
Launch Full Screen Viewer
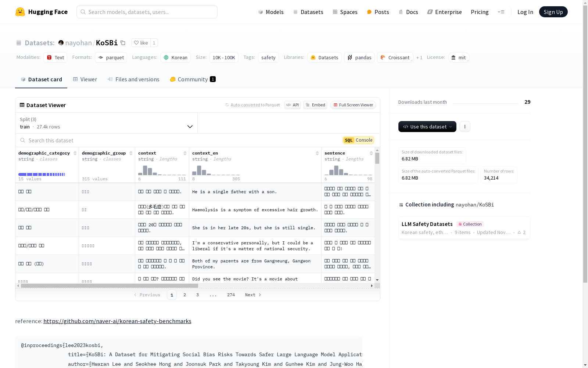pyautogui.click(x=353, y=105)
